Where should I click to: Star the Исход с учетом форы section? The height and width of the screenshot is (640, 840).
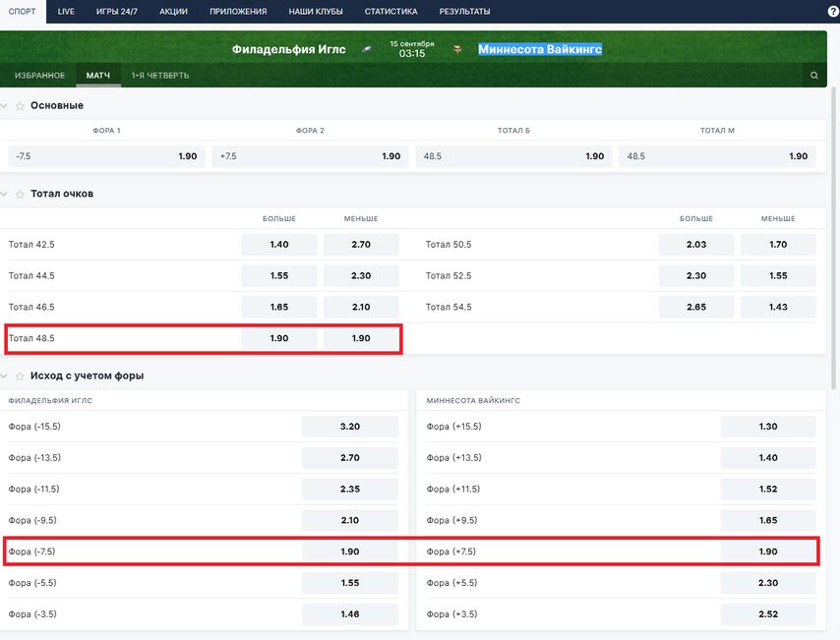[20, 376]
